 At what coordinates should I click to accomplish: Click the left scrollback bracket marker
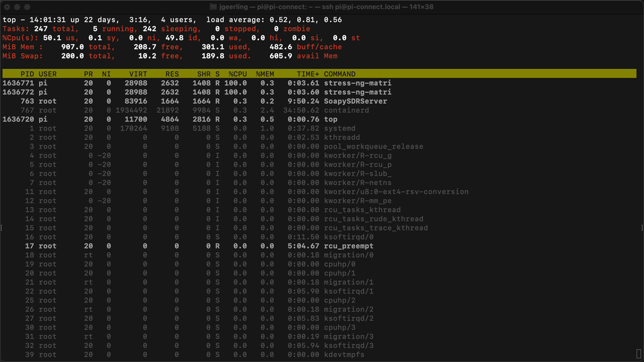[x=2, y=227]
